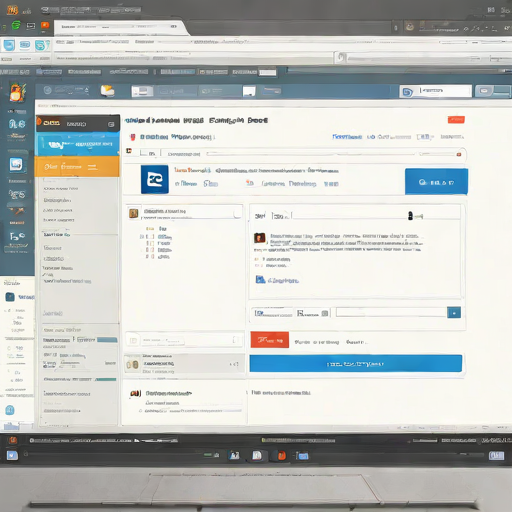
Task: Click the large blue button beside the header card
Action: tap(436, 182)
